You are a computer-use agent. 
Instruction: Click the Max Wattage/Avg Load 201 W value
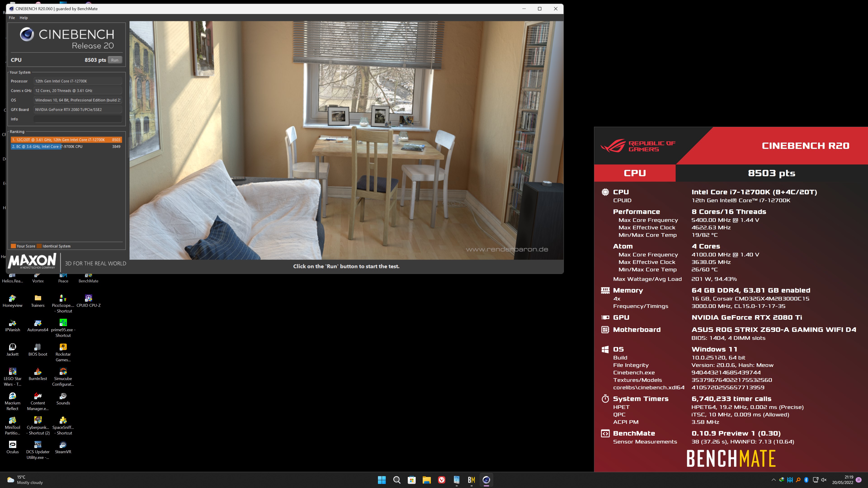[714, 279]
